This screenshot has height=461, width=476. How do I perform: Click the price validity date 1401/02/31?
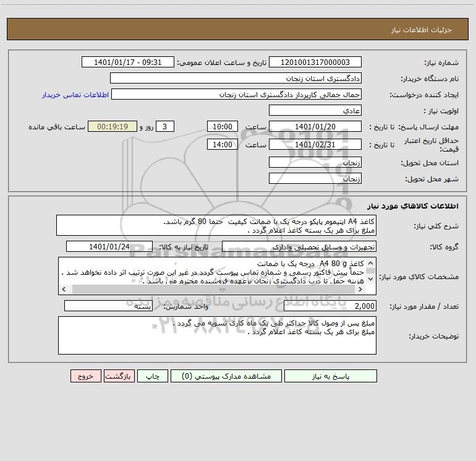(315, 144)
